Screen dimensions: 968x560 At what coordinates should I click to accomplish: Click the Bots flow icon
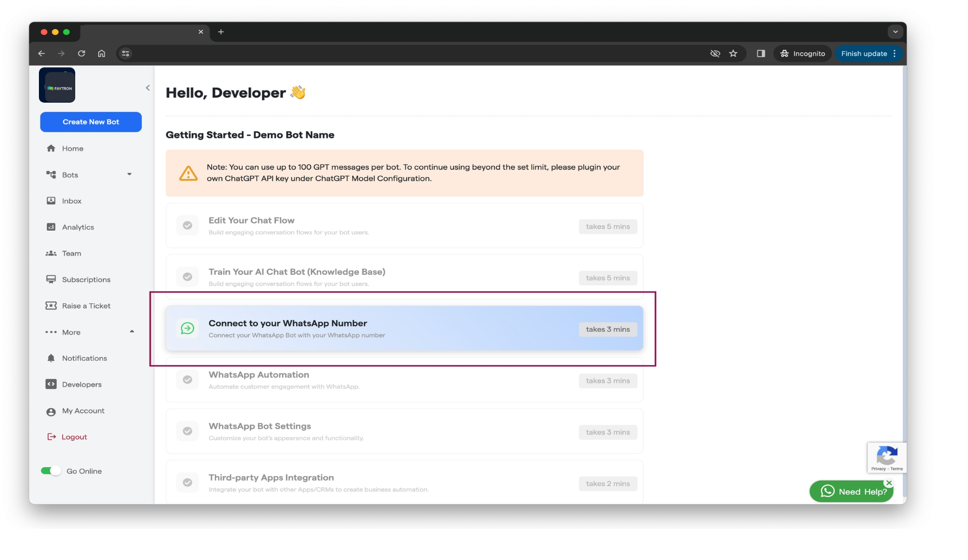(51, 175)
